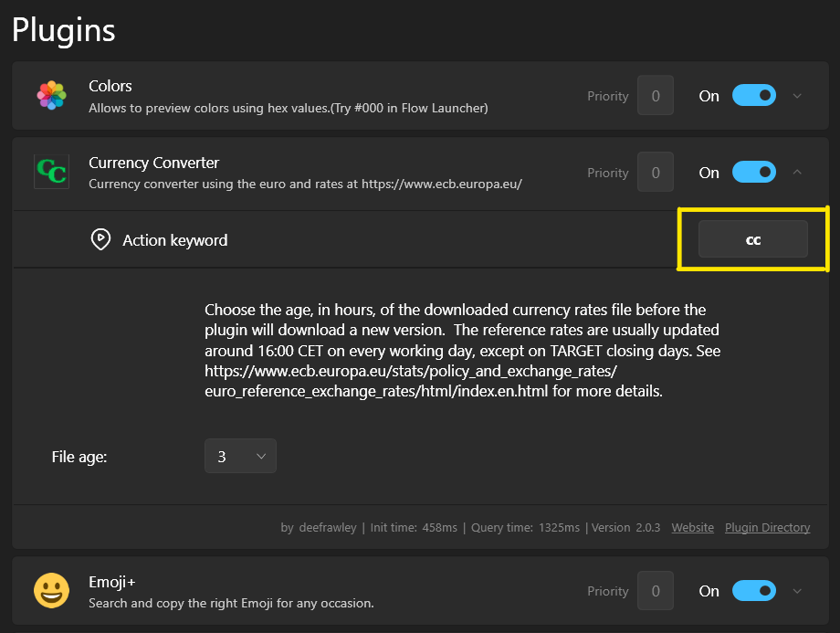Click the cc action keyword button
Viewport: 840px width, 633px height.
coord(752,239)
